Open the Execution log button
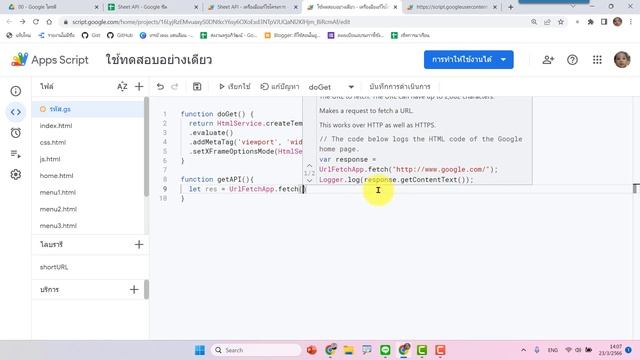Screen dimensions: 640x360 400,87
